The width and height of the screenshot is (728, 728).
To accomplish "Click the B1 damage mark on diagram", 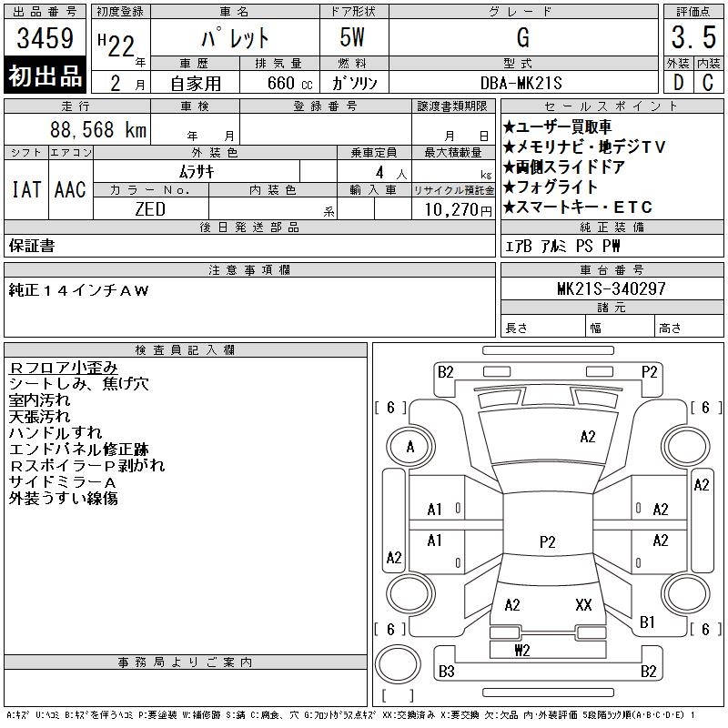I will pos(648,622).
